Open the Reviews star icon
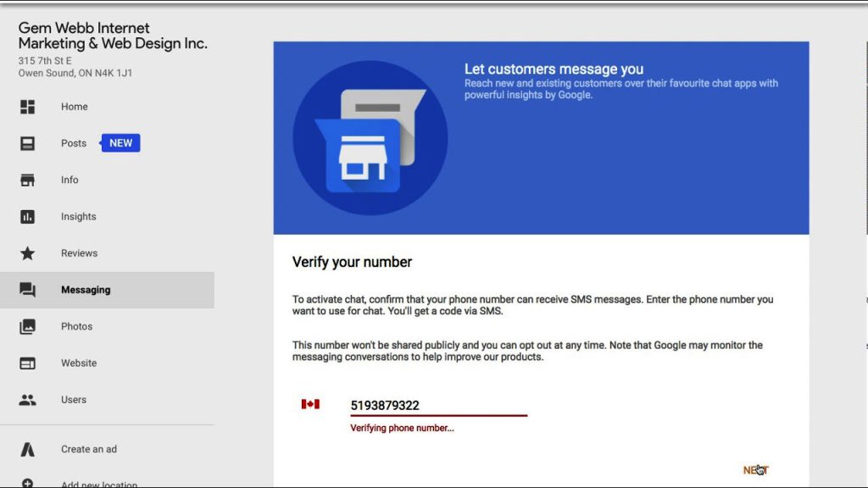The width and height of the screenshot is (868, 488). click(x=26, y=252)
